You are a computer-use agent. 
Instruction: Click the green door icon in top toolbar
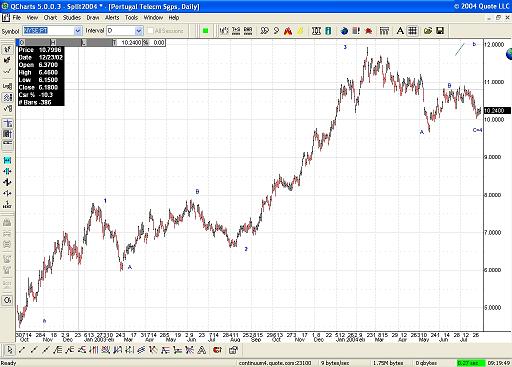(x=328, y=31)
